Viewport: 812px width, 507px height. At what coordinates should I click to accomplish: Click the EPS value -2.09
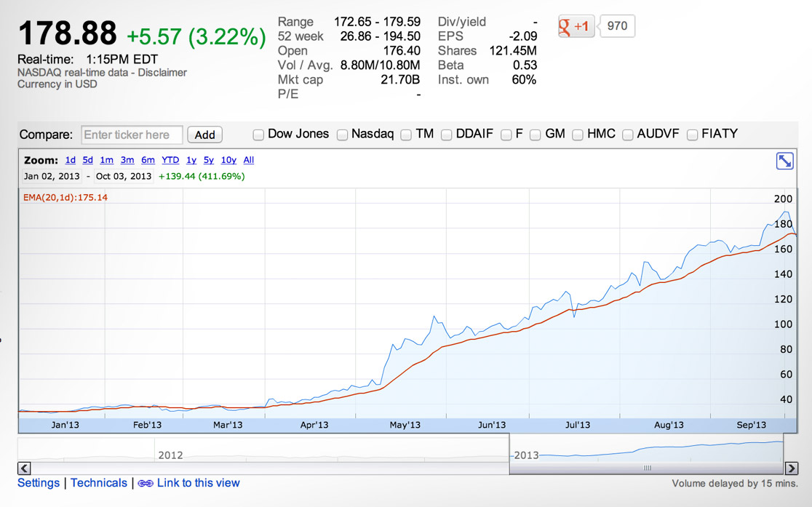(x=522, y=36)
